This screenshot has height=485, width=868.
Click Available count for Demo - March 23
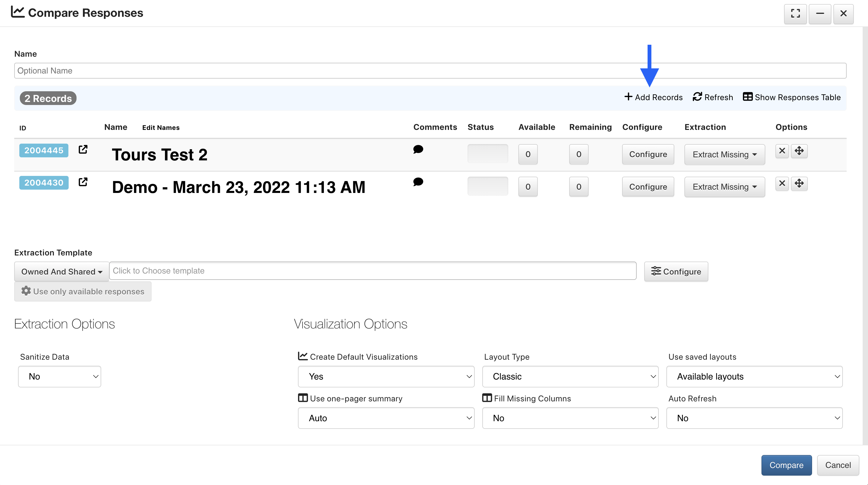pos(528,187)
